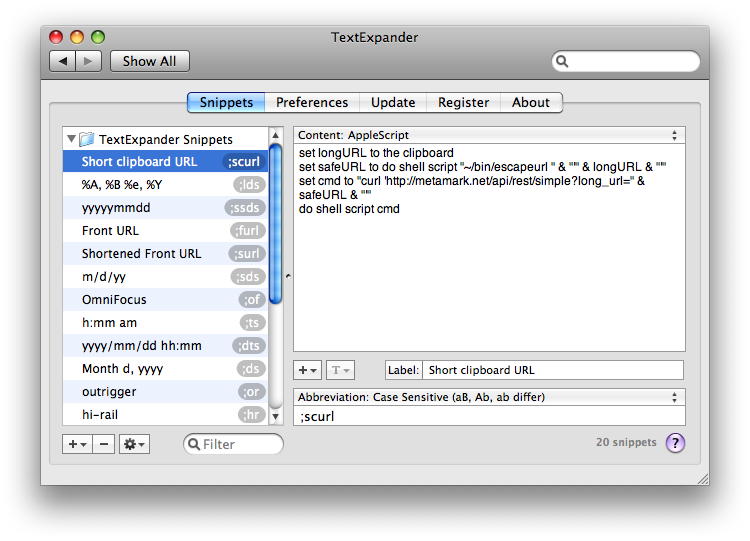Open the Update tab
The image size is (750, 541).
[393, 102]
